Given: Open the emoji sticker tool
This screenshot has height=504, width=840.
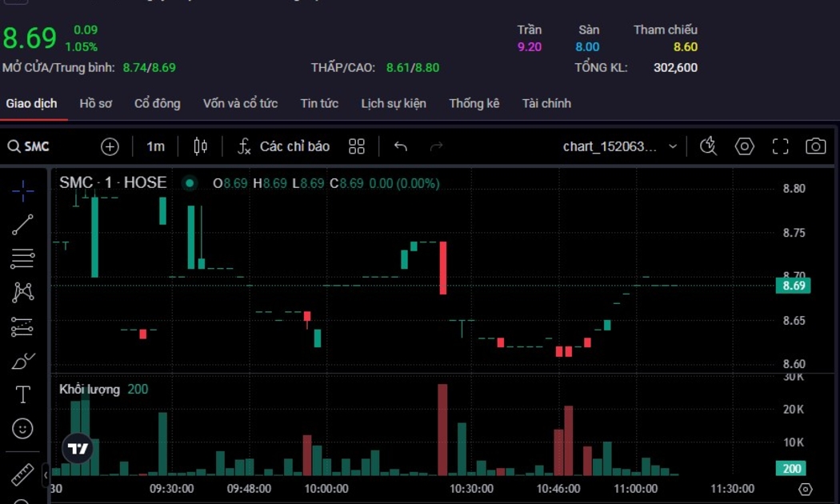Looking at the screenshot, I should tap(22, 429).
